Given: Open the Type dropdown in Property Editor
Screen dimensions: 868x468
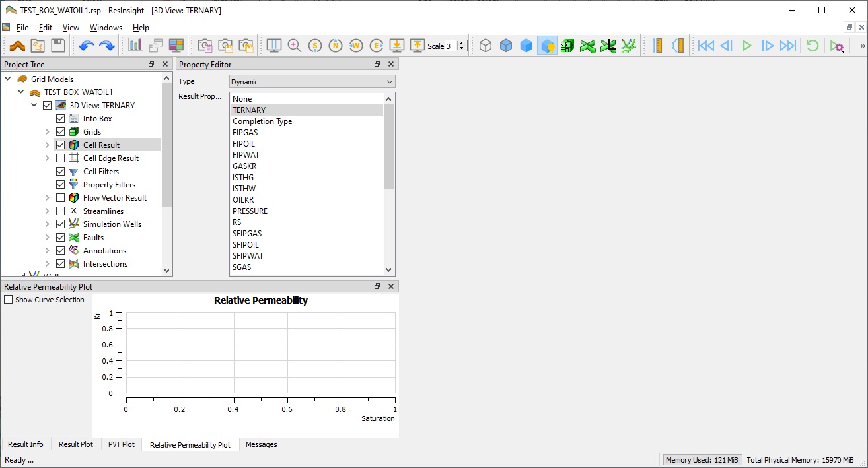Looking at the screenshot, I should tap(311, 81).
